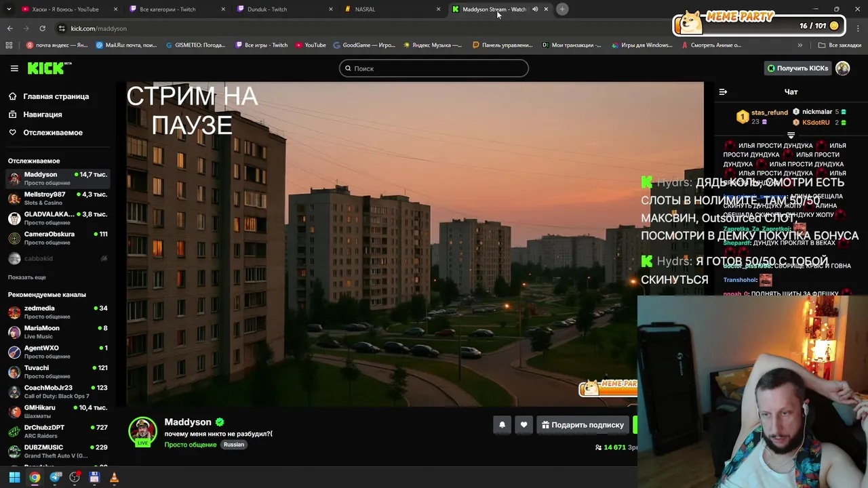The image size is (868, 488).
Task: Open Мои транзакции bookmark
Action: pos(572,45)
